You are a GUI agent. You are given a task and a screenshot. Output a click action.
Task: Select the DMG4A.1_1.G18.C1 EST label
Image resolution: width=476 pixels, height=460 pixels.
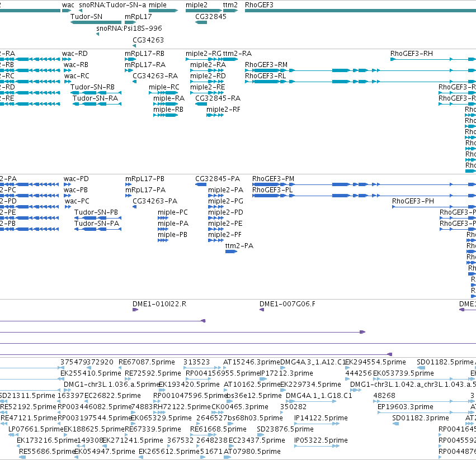click(319, 396)
